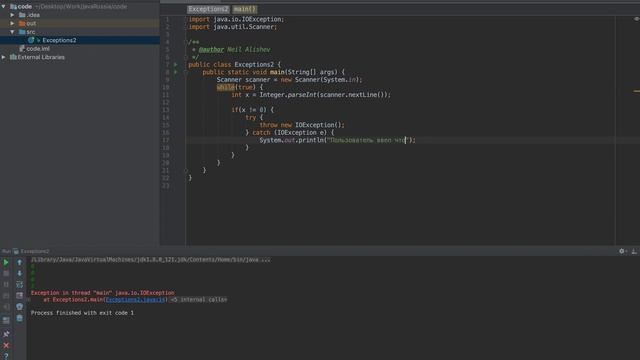Screen dimensions: 640x360
Task: Select the .idea folder row
Action: point(80,15)
